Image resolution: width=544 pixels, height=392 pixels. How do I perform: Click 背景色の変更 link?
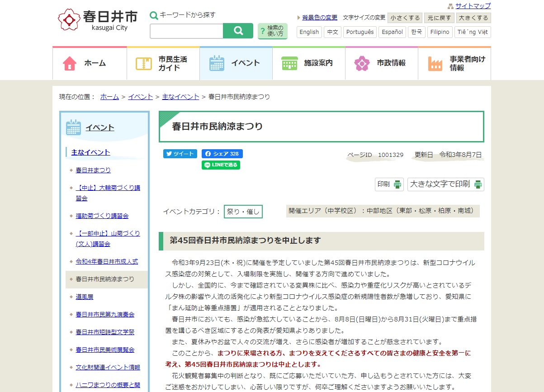click(x=320, y=18)
